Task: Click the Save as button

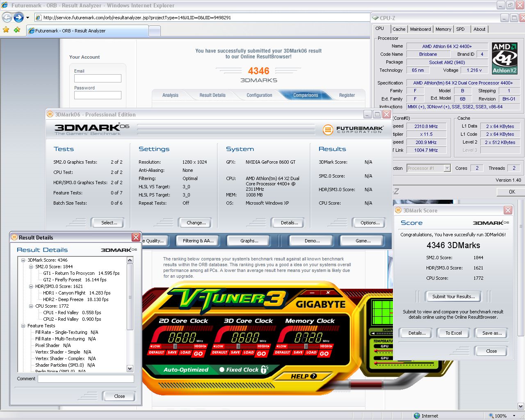Action: [492, 333]
